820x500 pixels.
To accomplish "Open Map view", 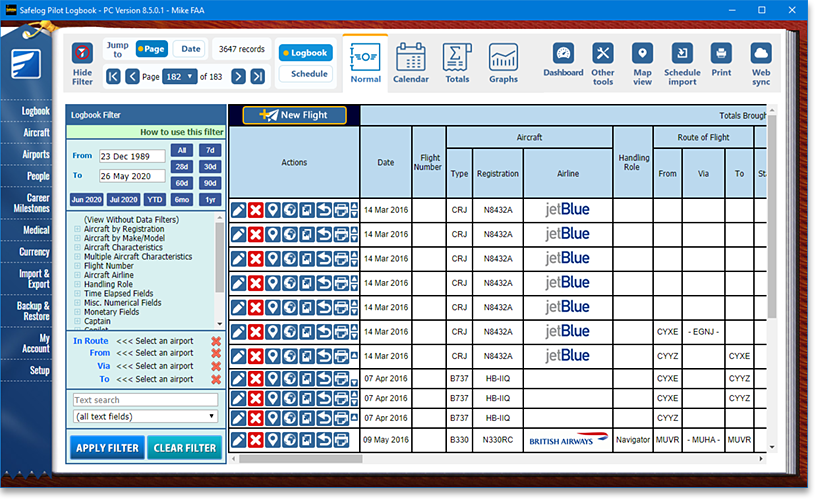I will tap(642, 64).
